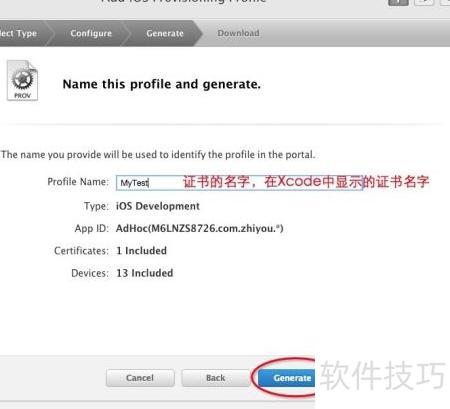Screen dimensions: 450x409
Task: Click the '13 Included' devices value
Action: (x=145, y=273)
